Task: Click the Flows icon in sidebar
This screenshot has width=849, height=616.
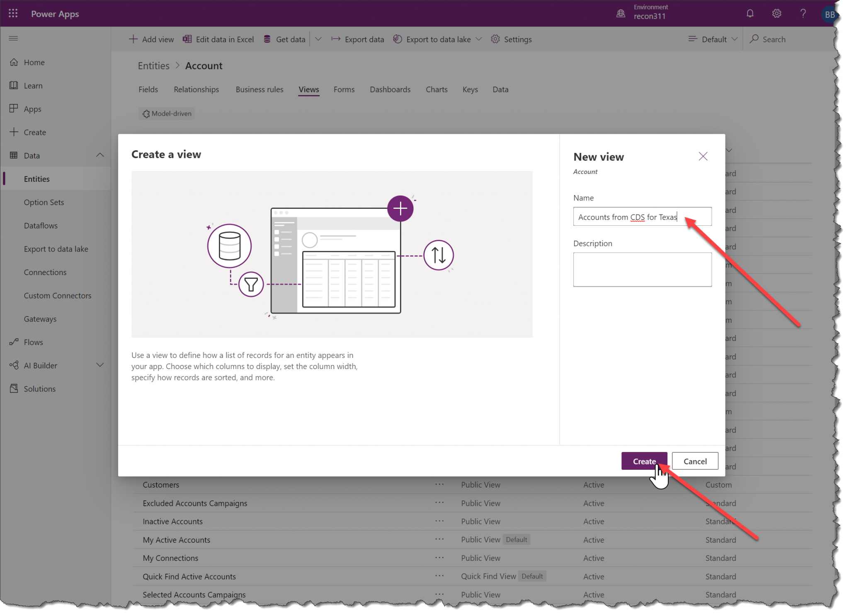Action: tap(14, 342)
